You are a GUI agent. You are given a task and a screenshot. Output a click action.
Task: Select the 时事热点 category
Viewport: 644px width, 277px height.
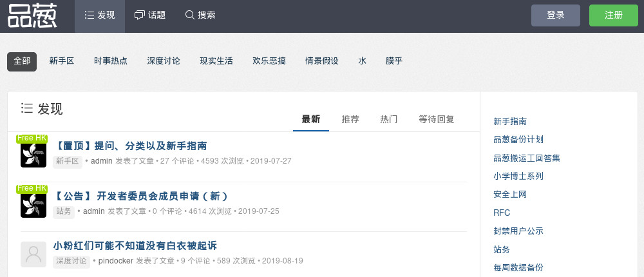pyautogui.click(x=111, y=61)
